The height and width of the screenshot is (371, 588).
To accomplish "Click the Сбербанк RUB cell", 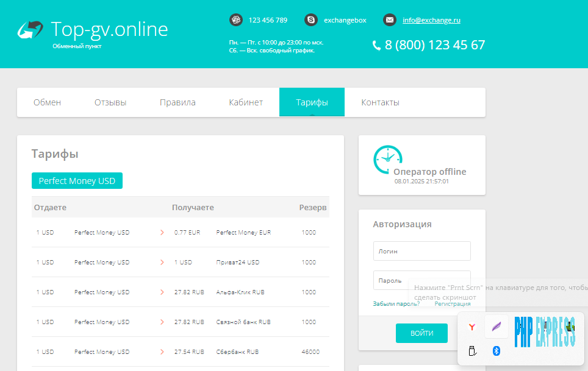I will pos(237,352).
